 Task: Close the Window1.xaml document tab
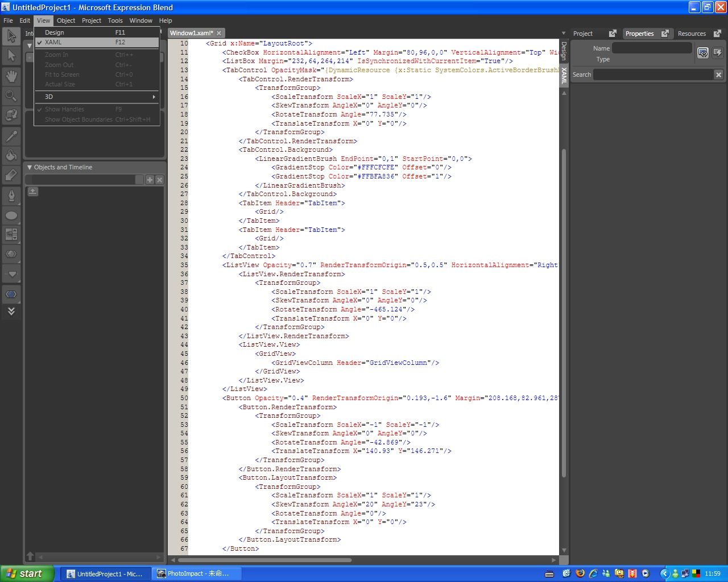click(x=219, y=33)
